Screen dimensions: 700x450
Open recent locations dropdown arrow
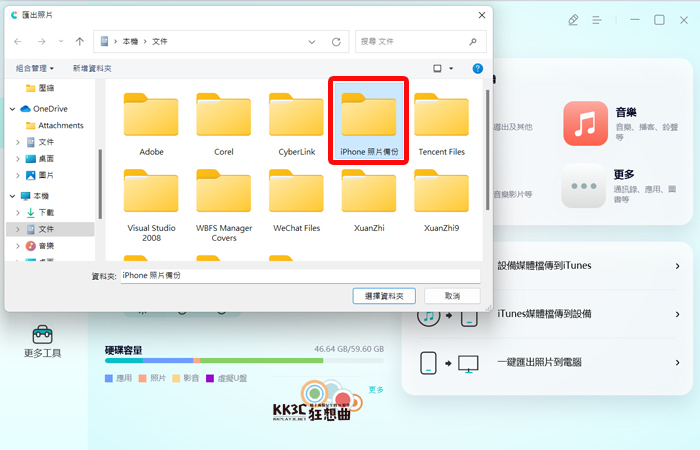point(61,42)
